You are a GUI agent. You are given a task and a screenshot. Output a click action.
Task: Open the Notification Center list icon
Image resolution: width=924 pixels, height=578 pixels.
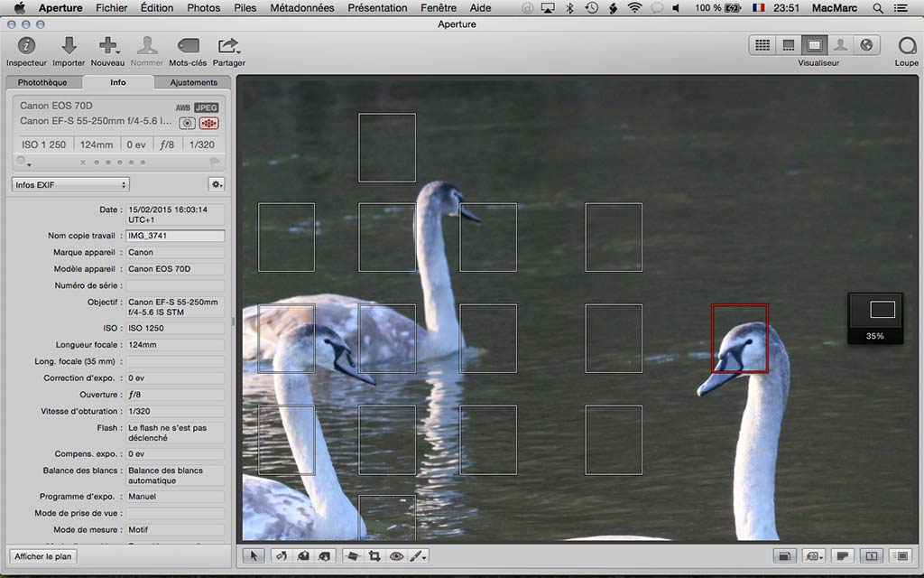(x=901, y=7)
